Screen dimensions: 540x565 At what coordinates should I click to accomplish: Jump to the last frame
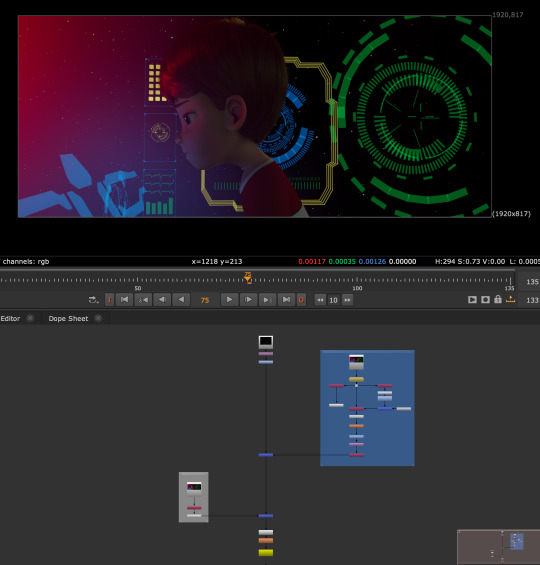click(286, 300)
